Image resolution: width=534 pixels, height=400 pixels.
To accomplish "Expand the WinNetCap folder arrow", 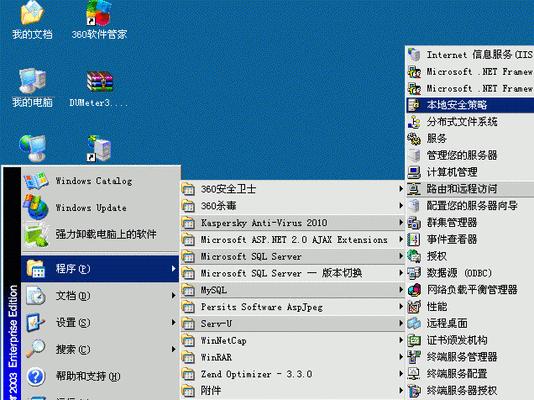I will 401,340.
